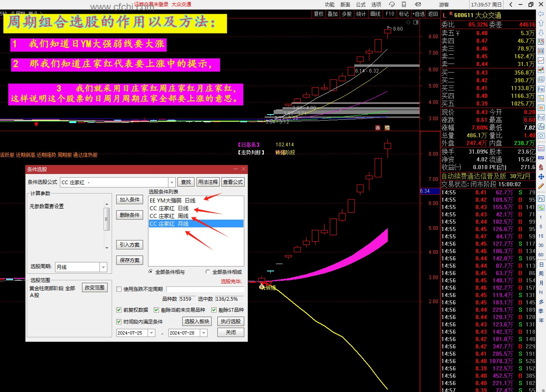Click 选股入板块 button
Screen dimensions: 546x392
tap(197, 321)
